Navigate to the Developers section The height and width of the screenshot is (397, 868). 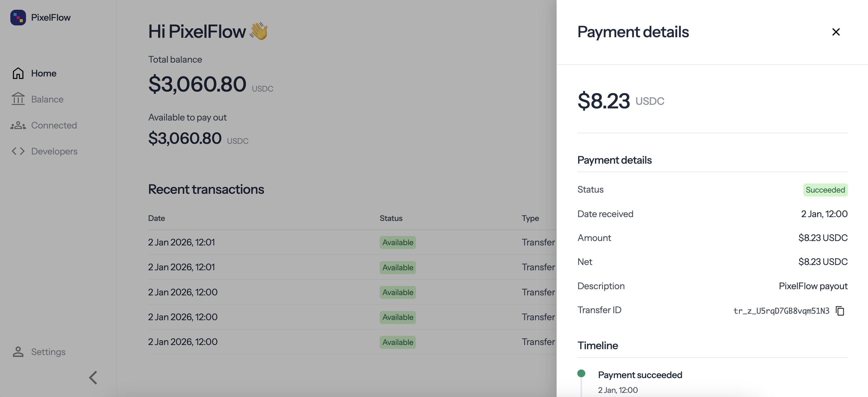click(x=54, y=151)
